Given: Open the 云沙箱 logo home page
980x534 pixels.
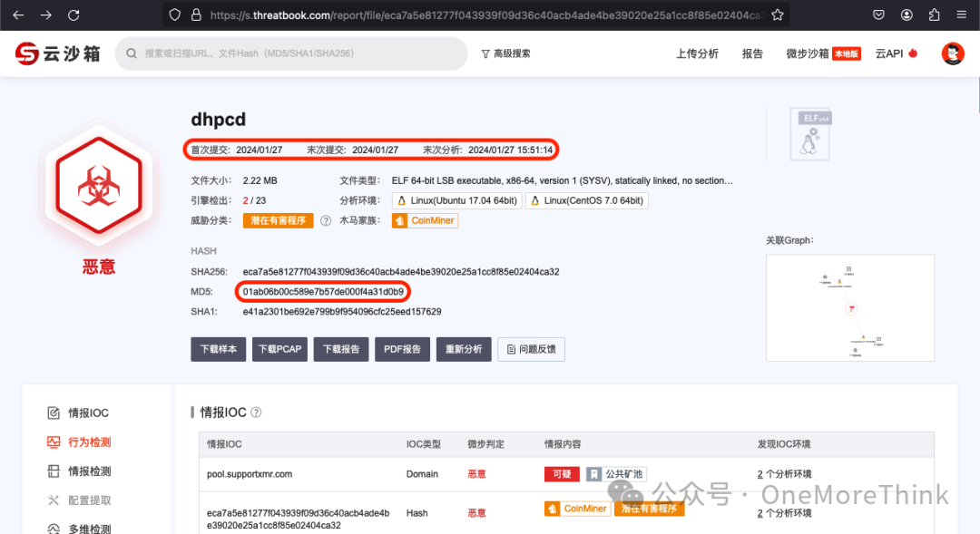Looking at the screenshot, I should point(57,53).
